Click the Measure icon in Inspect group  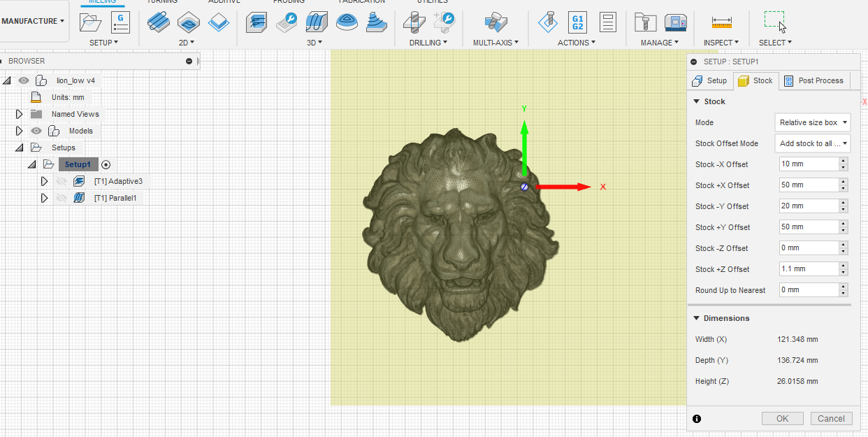coord(721,22)
